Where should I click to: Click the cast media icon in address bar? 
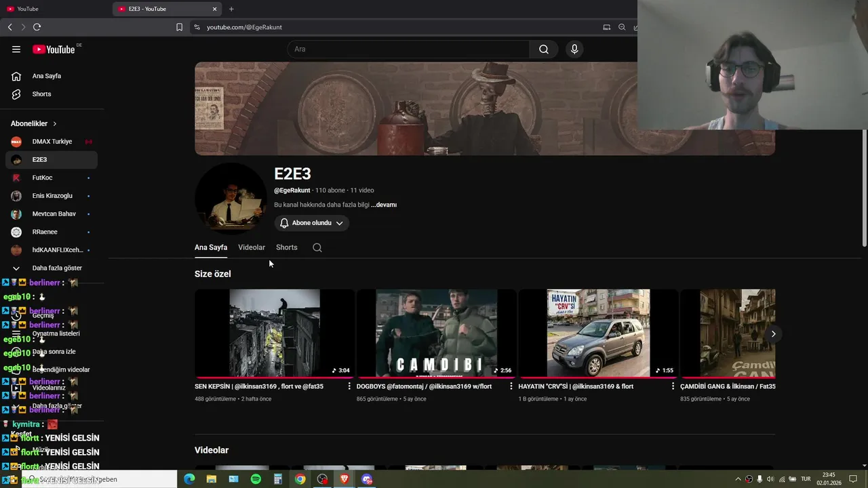click(x=607, y=27)
